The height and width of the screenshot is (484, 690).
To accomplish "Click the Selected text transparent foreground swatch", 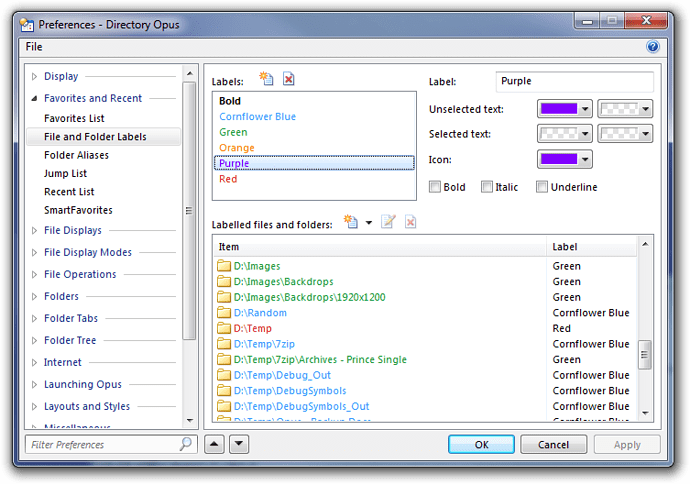I will [559, 134].
